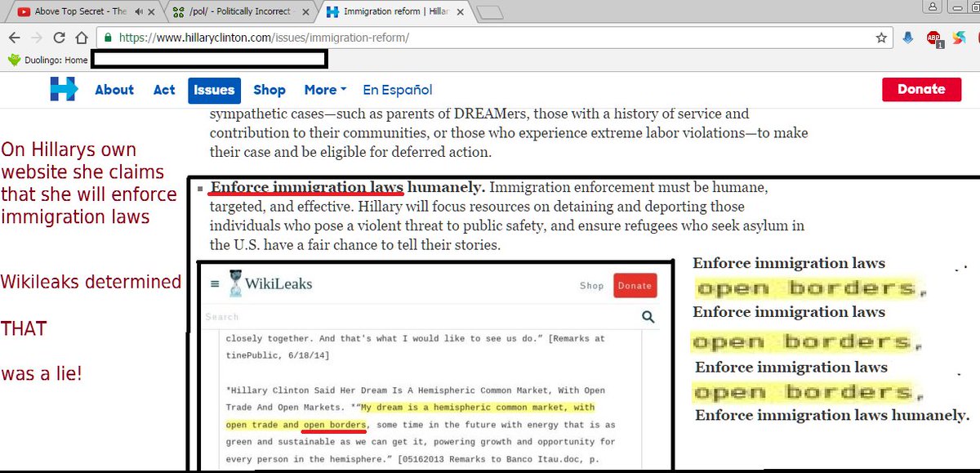980x473 pixels.
Task: Open the Act page
Action: (164, 90)
